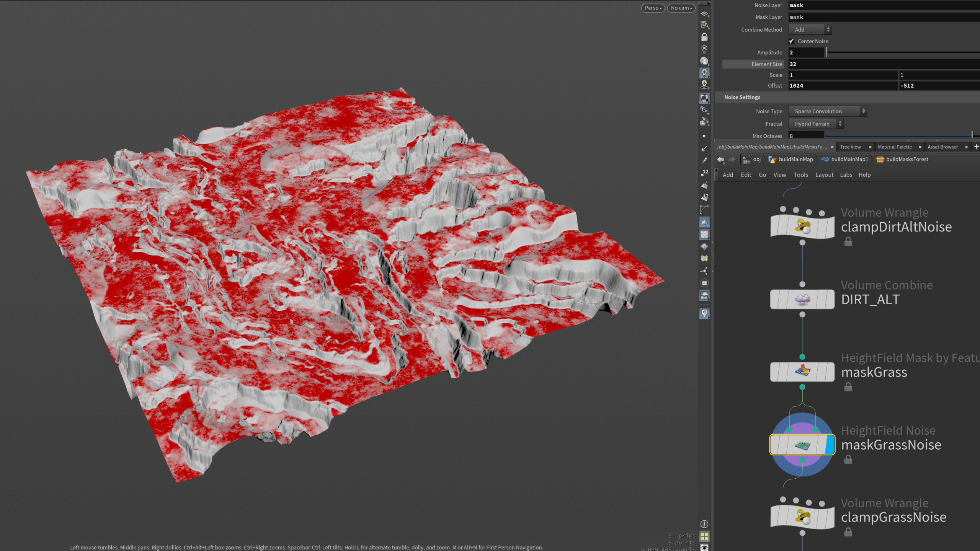Open the Labs menu
This screenshot has height=551, width=980.
(846, 175)
